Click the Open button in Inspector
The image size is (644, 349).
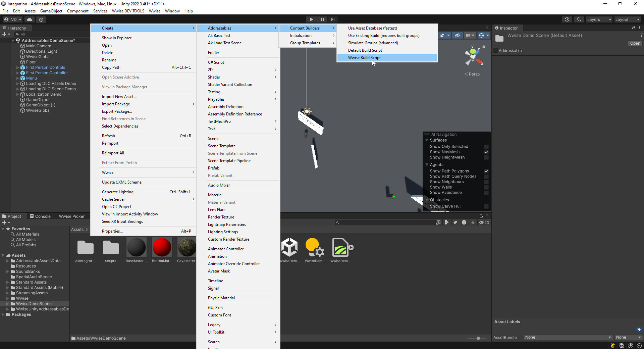[x=635, y=43]
